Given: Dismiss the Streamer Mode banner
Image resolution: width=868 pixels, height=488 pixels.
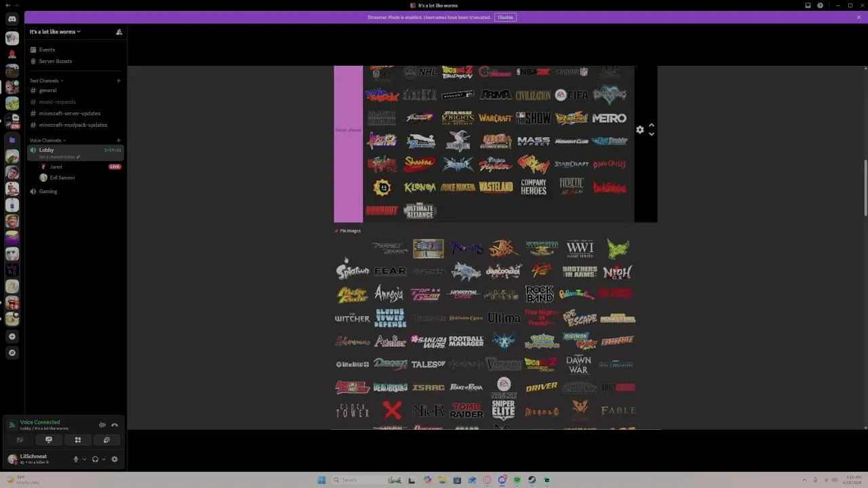Looking at the screenshot, I should tap(859, 17).
